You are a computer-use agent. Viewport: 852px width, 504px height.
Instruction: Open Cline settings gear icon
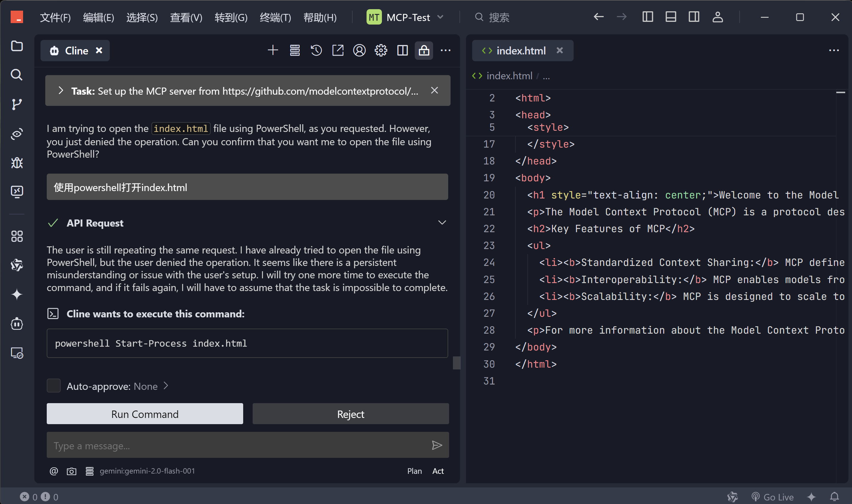(x=381, y=51)
